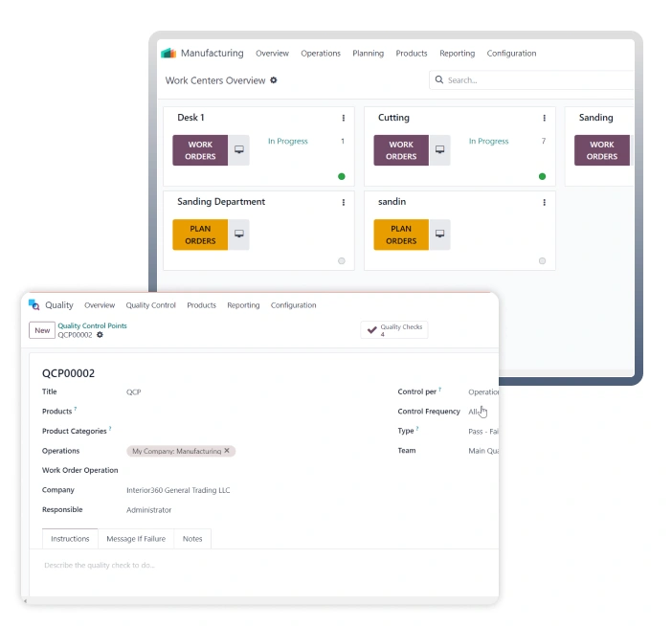Click green status dot on Cutting card

542,176
